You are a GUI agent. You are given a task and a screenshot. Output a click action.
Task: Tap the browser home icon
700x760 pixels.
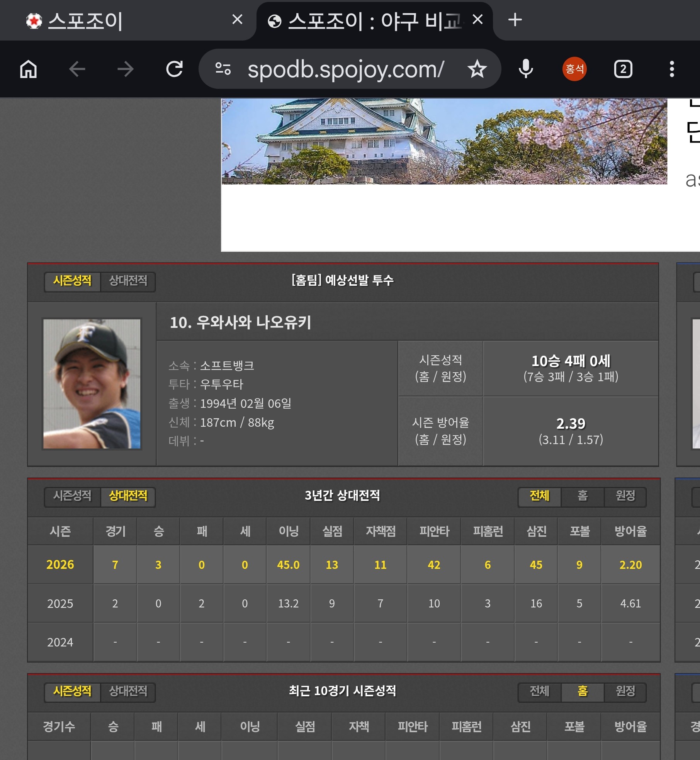click(28, 70)
